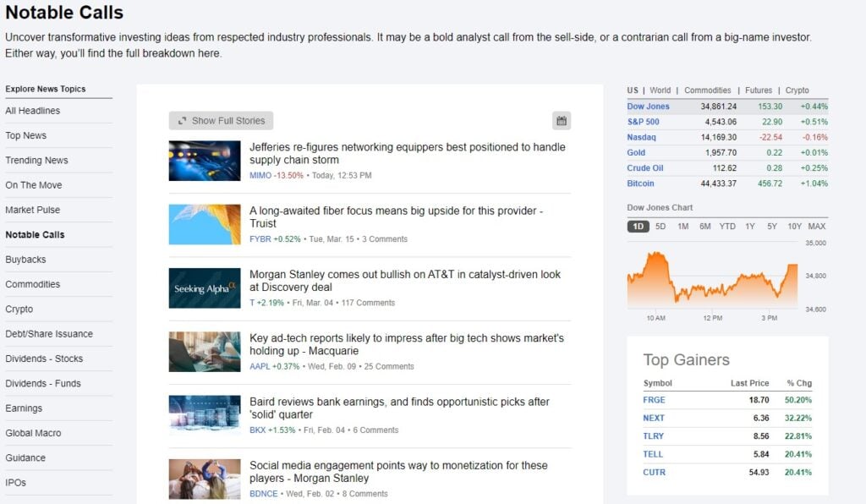
Task: Open BDNCE ticker link
Action: click(264, 494)
